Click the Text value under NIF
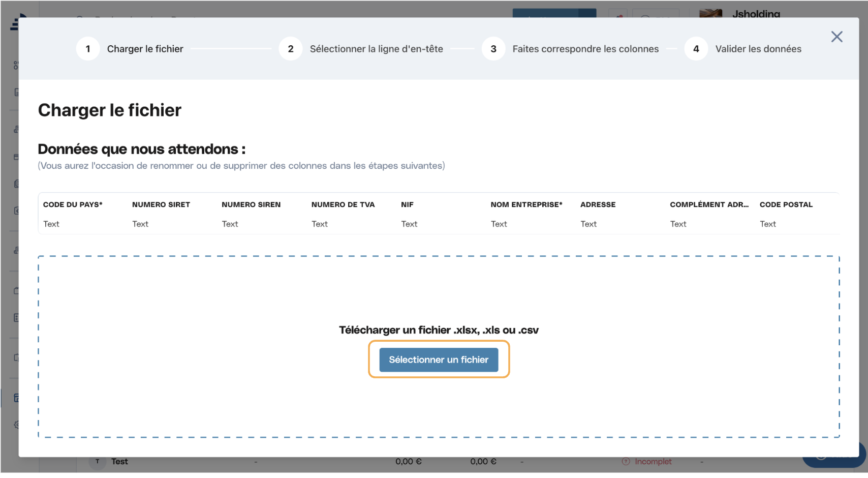The height and width of the screenshot is (478, 868). [409, 224]
